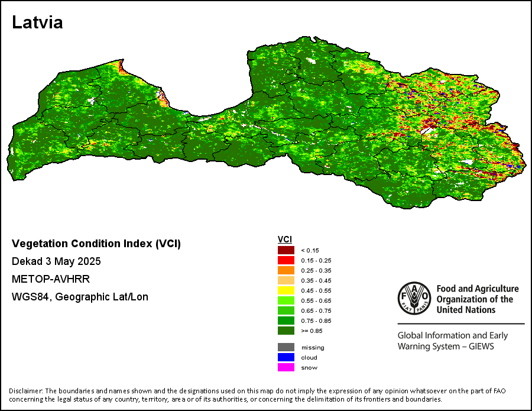Click the blue cloud legend swatch

tap(286, 357)
